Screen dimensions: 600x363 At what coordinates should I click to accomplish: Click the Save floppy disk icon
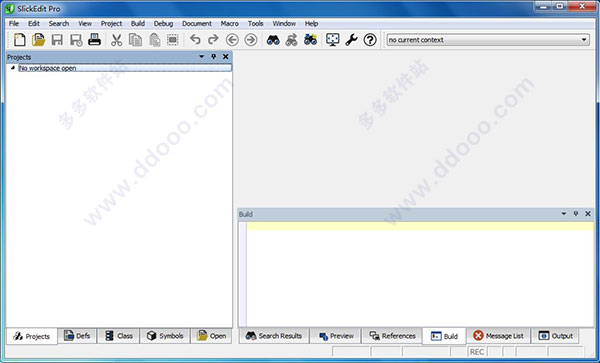click(x=57, y=40)
